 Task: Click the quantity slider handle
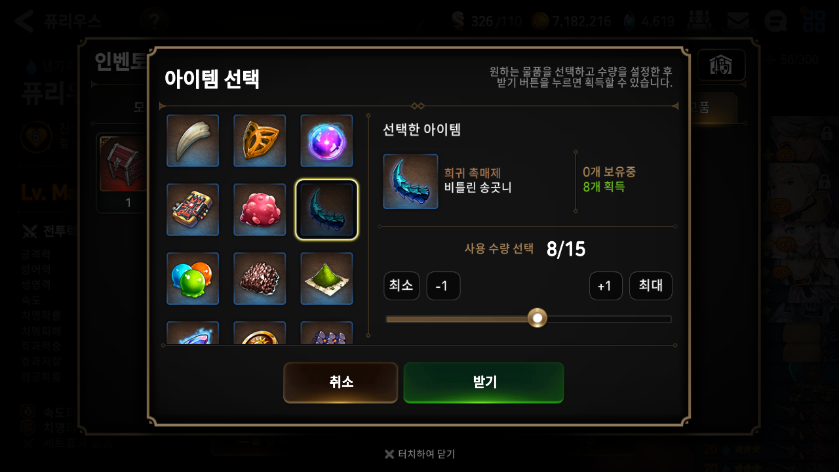pos(537,318)
